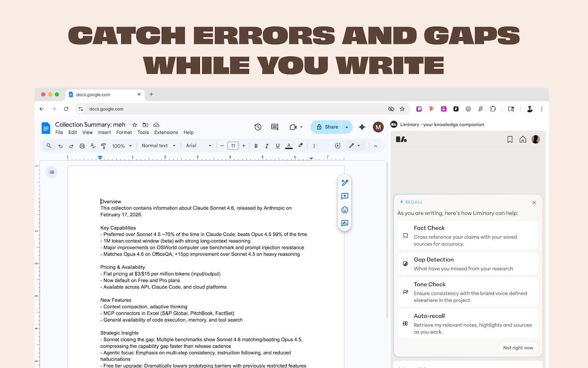This screenshot has width=588, height=368.
Task: Print the document from the toolbar
Action: click(x=82, y=146)
